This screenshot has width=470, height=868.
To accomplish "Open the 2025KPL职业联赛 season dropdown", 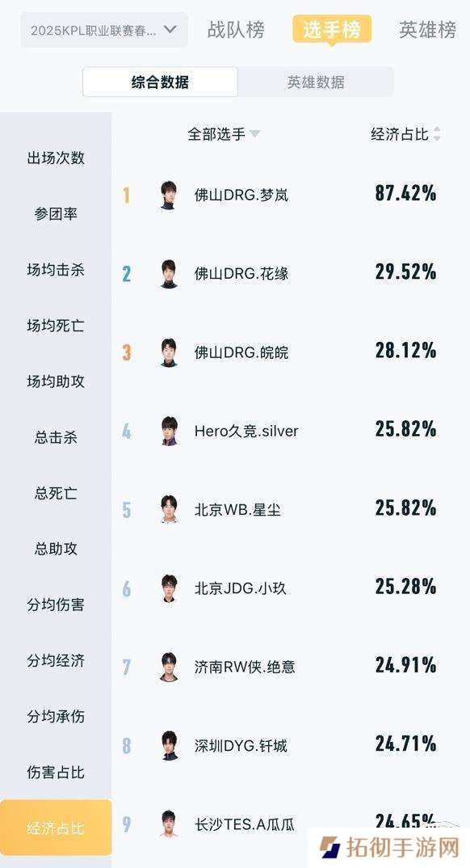I will coord(104,30).
